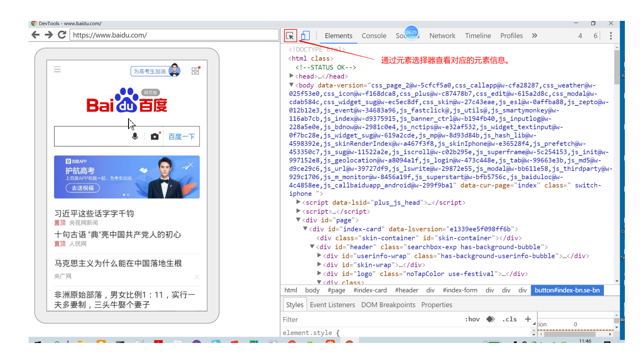Switch to the Timeline tab
Viewport: 644px width, 363px height.
pyautogui.click(x=478, y=36)
